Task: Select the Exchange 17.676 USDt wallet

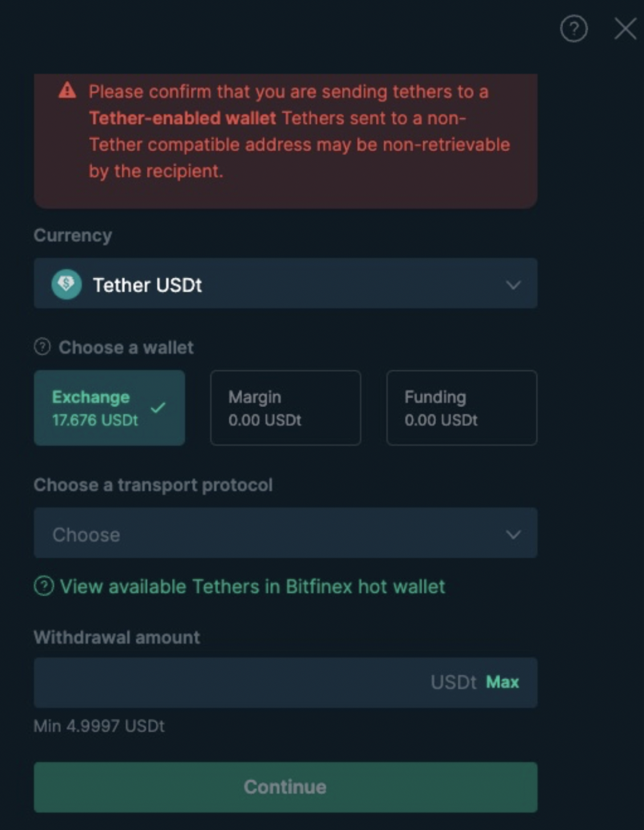Action: 109,408
